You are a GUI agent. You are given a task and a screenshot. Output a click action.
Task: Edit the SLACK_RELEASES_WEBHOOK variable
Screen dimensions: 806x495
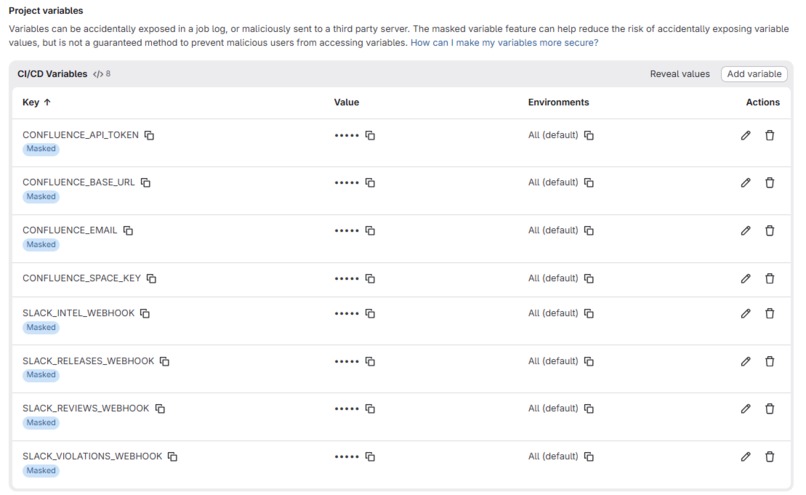point(745,361)
